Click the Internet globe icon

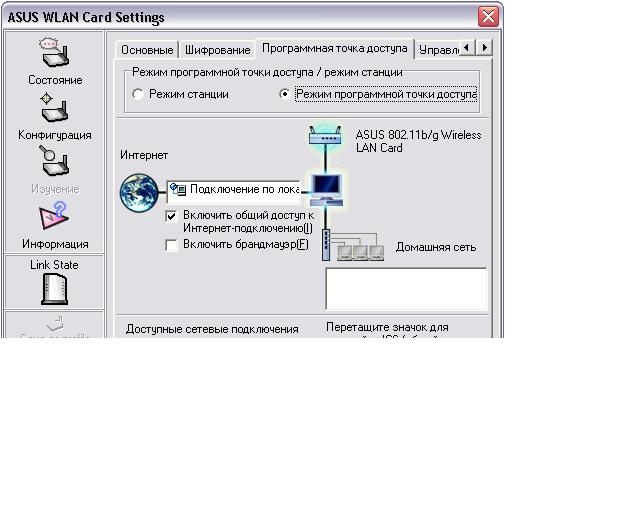point(139,193)
